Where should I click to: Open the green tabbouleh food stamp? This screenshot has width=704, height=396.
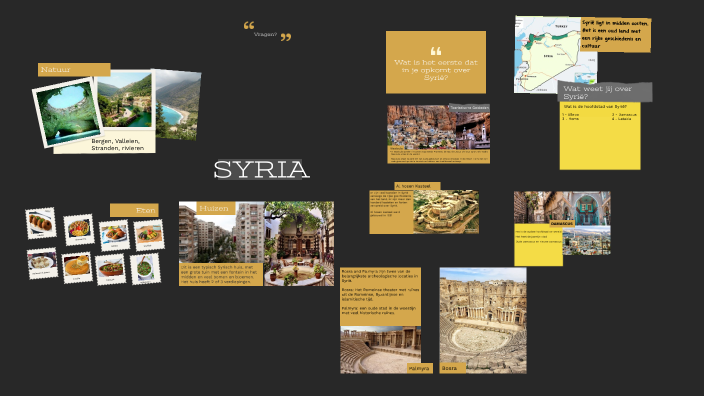pyautogui.click(x=145, y=269)
